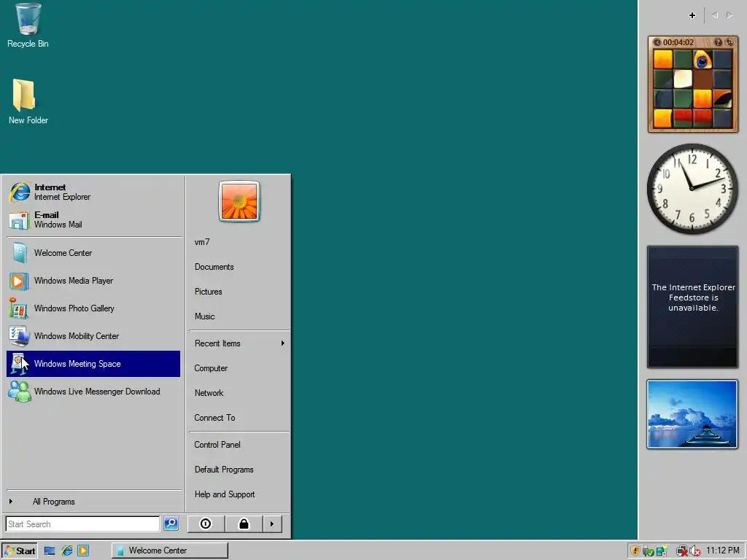Click the Start Search input box
The image size is (747, 560).
click(82, 524)
